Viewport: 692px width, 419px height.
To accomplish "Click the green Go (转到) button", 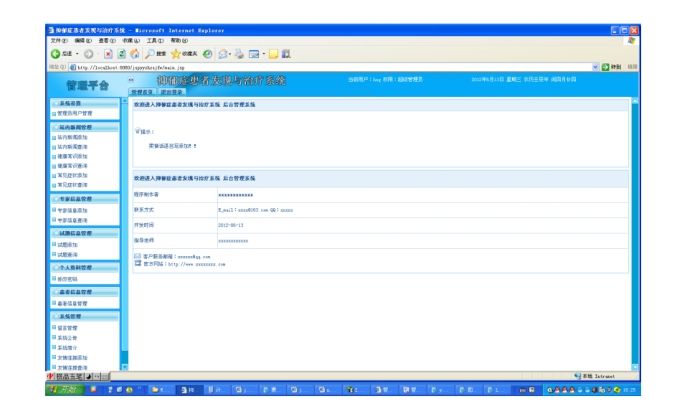I will (612, 67).
